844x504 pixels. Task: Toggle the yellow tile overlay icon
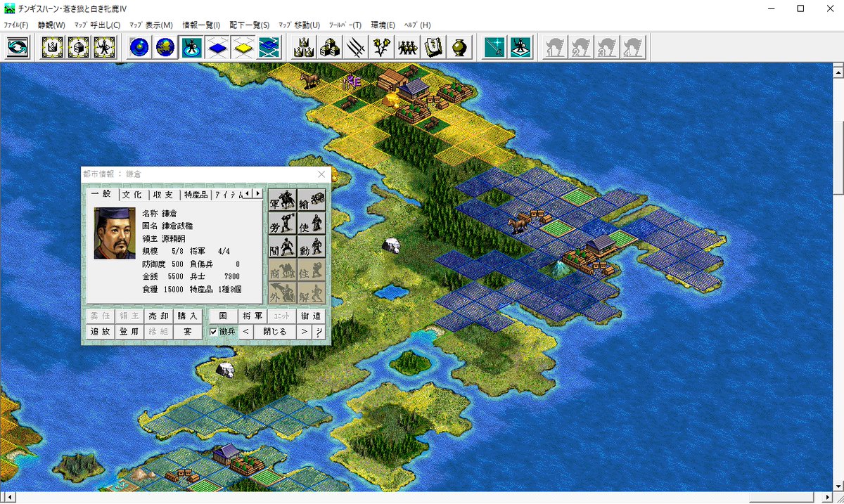click(x=243, y=47)
